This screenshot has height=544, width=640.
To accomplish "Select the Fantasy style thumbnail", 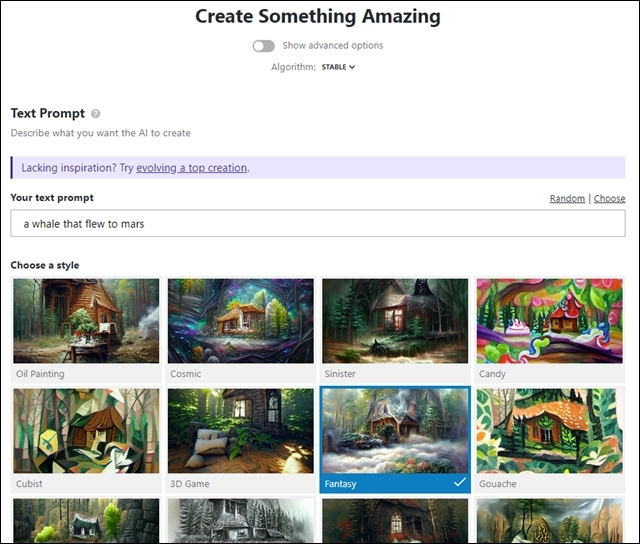I will click(x=395, y=431).
